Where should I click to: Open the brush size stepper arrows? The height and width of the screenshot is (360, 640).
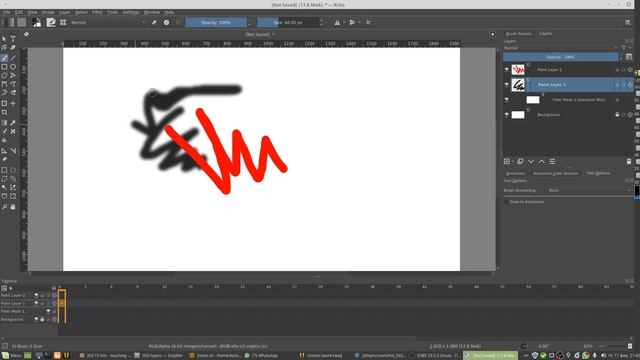tap(321, 22)
